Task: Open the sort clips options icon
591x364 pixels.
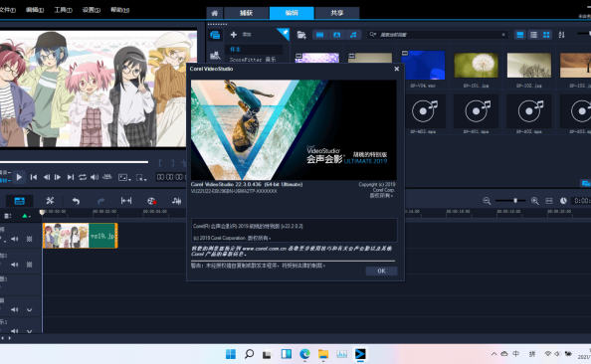Action: 561,35
